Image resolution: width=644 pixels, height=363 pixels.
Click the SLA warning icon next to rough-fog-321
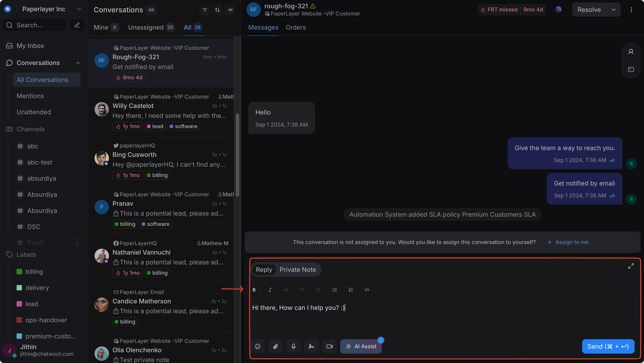[313, 6]
